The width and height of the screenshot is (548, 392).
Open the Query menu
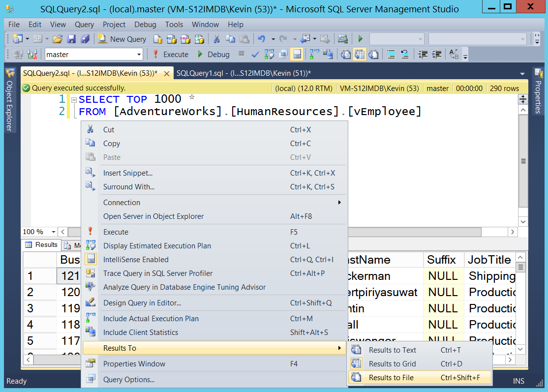(x=84, y=25)
